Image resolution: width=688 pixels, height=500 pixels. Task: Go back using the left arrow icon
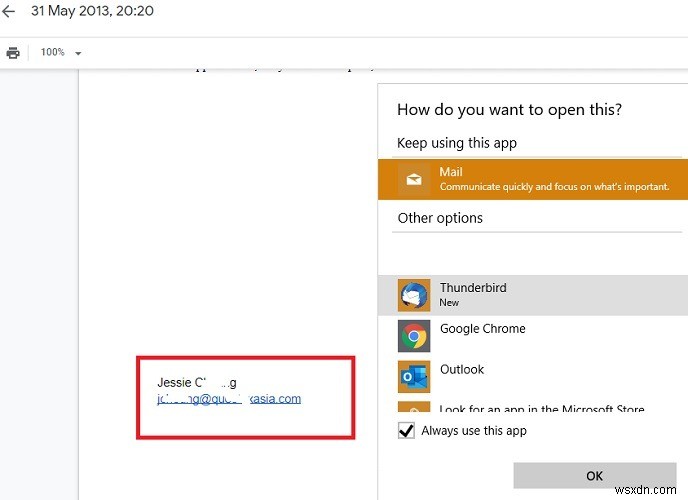tap(8, 11)
